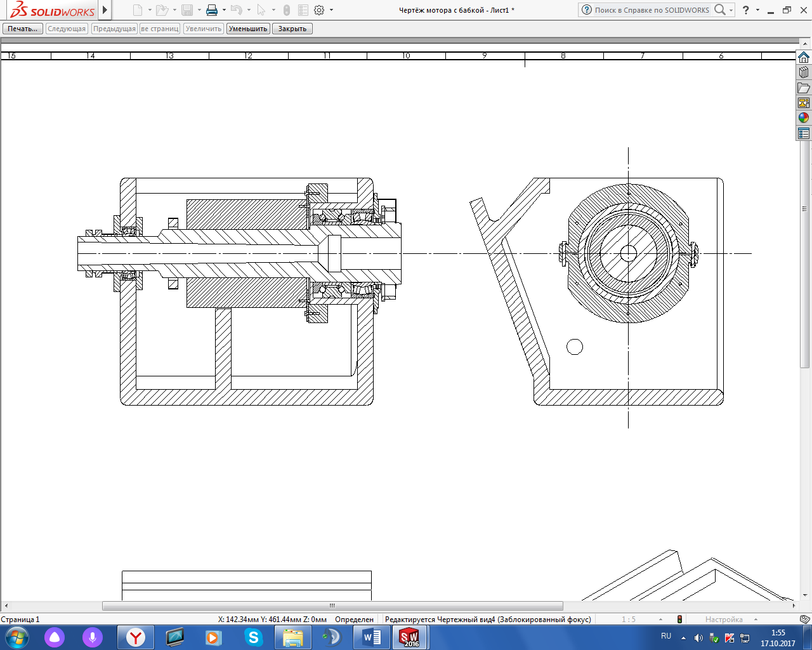The image size is (812, 650).
Task: Open Microsoft Word from the taskbar
Action: [x=371, y=637]
